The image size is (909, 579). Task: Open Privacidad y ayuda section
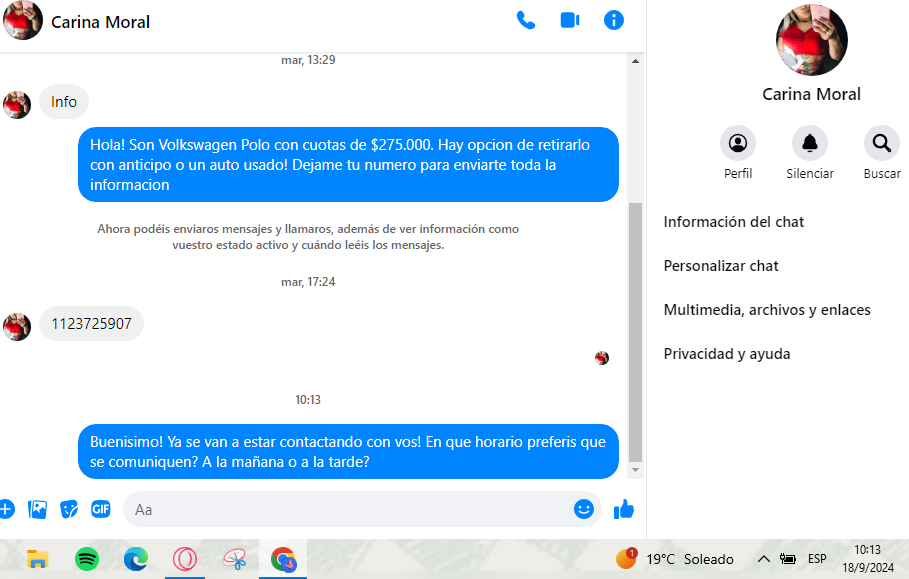[726, 354]
